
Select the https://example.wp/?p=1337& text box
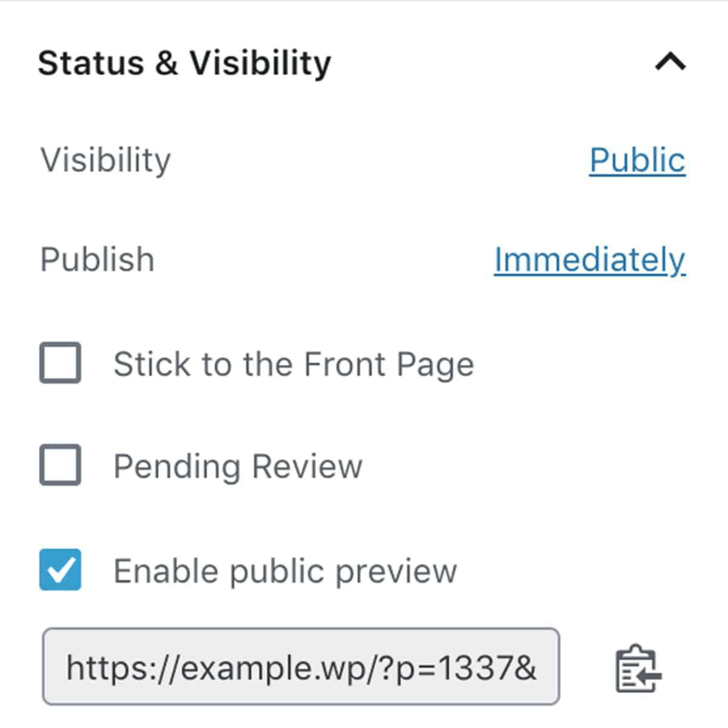click(301, 667)
